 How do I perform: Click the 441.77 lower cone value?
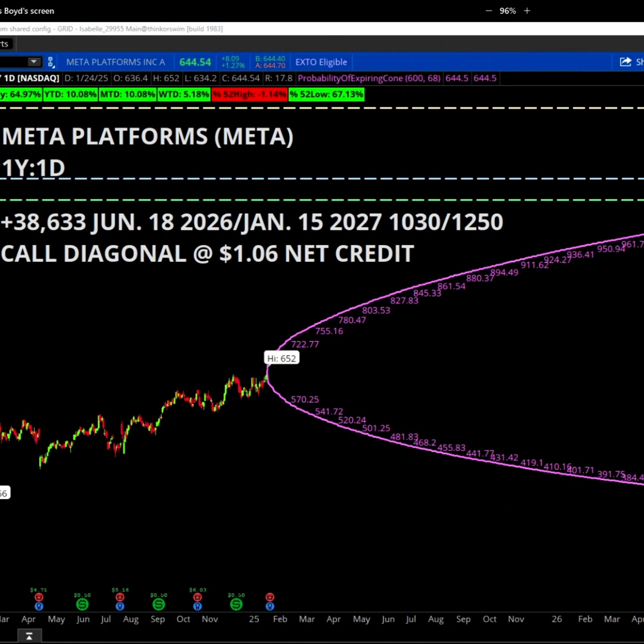[x=480, y=453]
